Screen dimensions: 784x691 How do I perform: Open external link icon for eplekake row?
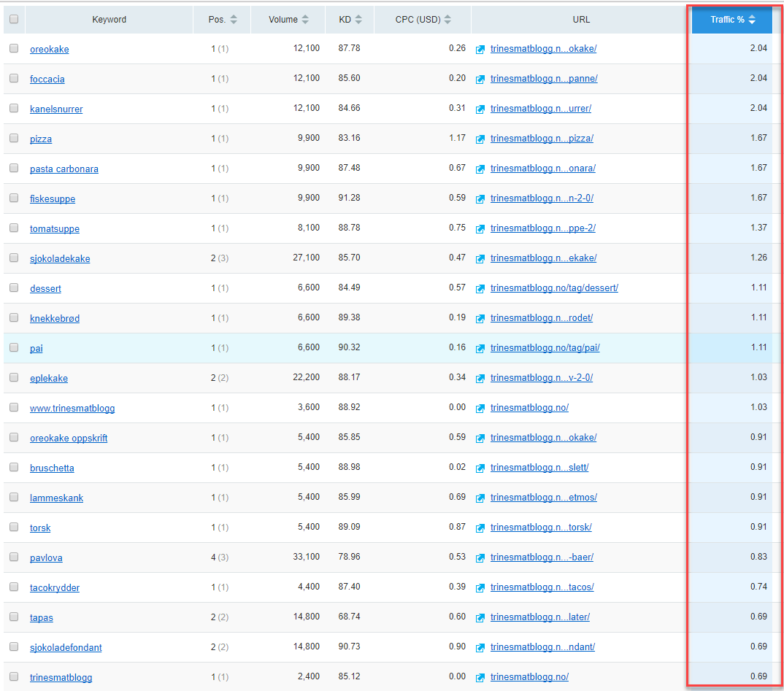tap(480, 378)
